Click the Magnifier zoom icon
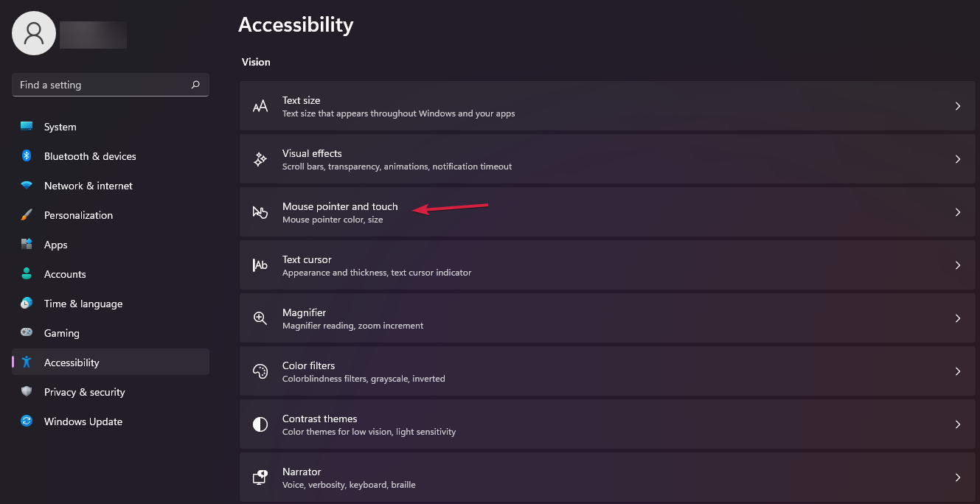The height and width of the screenshot is (504, 980). tap(260, 318)
